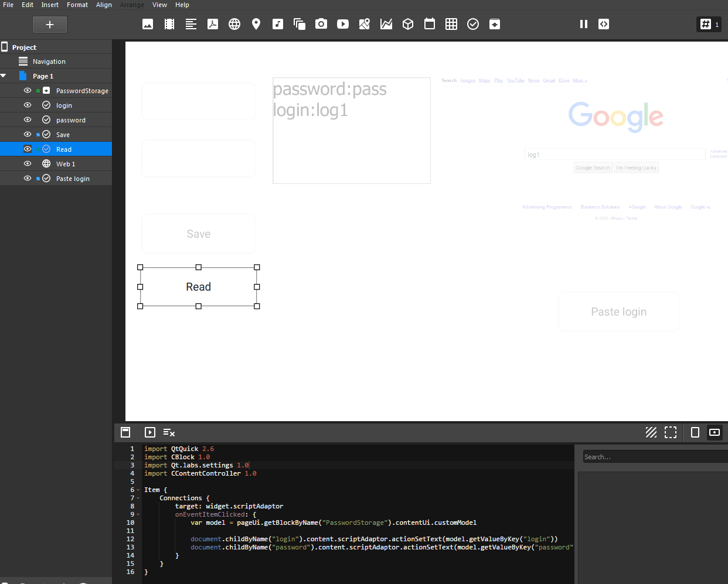This screenshot has height=584, width=728.
Task: Open the Insert menu
Action: (50, 5)
